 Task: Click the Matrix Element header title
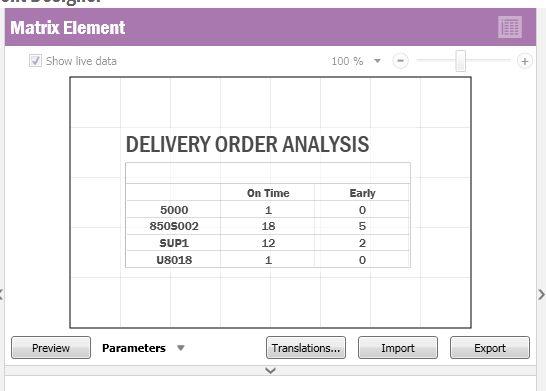click(68, 28)
